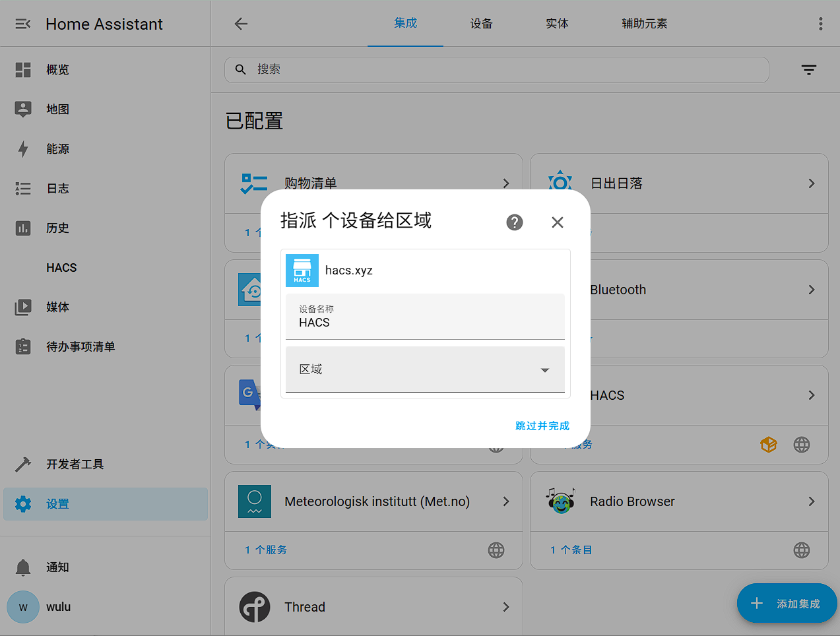The width and height of the screenshot is (840, 636).
Task: Click the Meteorologisk institutt logo
Action: point(255,501)
